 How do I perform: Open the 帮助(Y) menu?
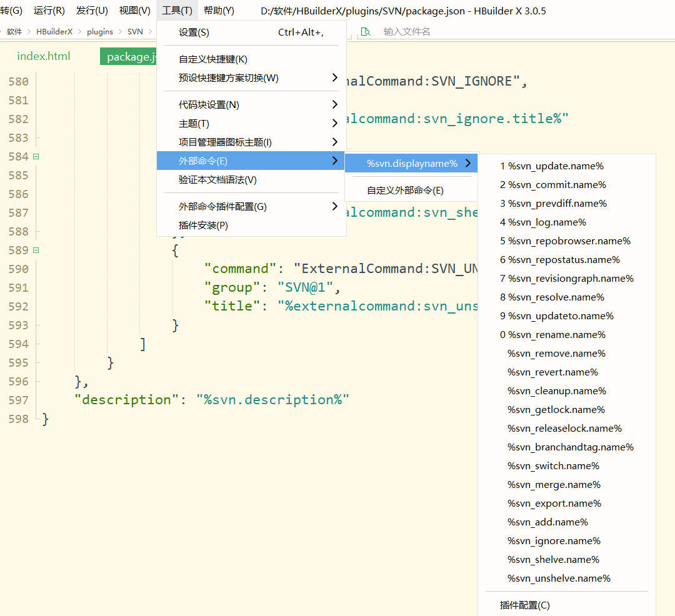coord(219,11)
